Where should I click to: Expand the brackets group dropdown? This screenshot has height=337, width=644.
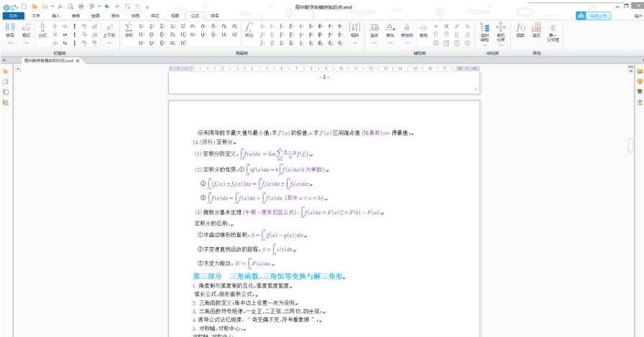click(10, 42)
